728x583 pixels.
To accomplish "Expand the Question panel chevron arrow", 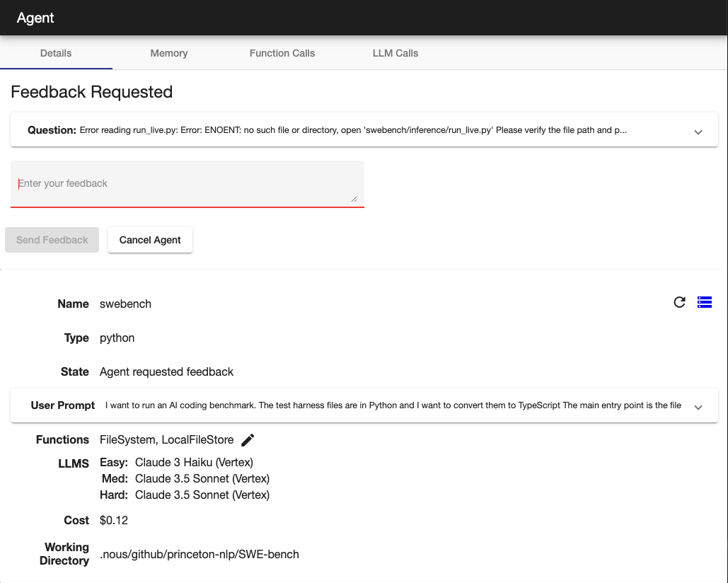I will pyautogui.click(x=698, y=132).
